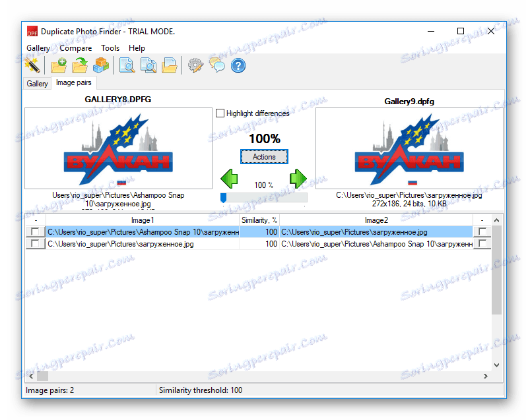Image resolution: width=528 pixels, height=420 pixels.
Task: Click the horizontal scroll left arrow
Action: click(31, 376)
